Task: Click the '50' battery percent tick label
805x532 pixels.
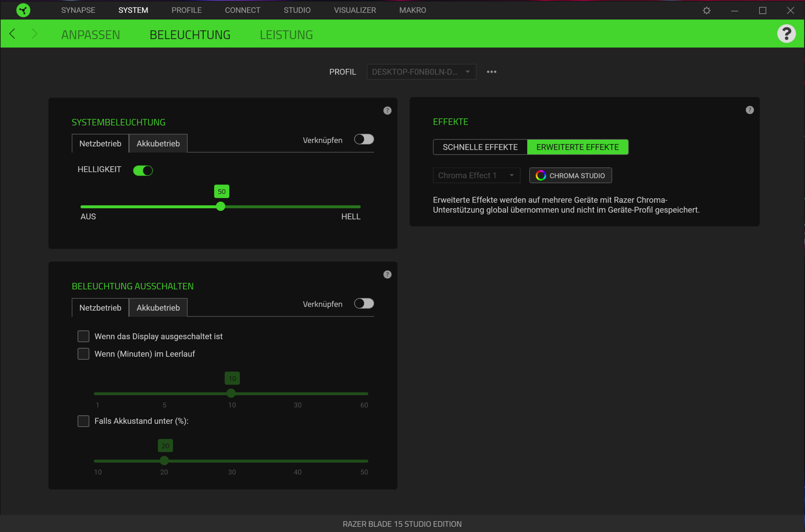Action: tap(364, 473)
